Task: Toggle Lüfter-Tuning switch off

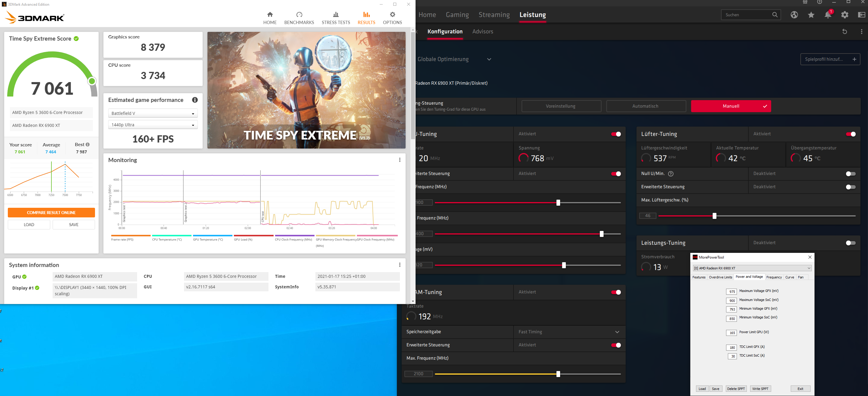Action: (x=850, y=134)
